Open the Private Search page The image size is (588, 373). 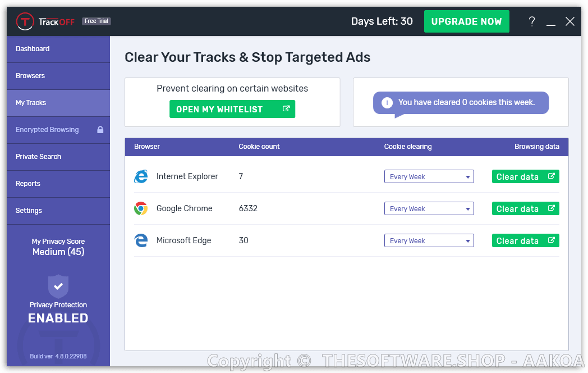coord(58,157)
